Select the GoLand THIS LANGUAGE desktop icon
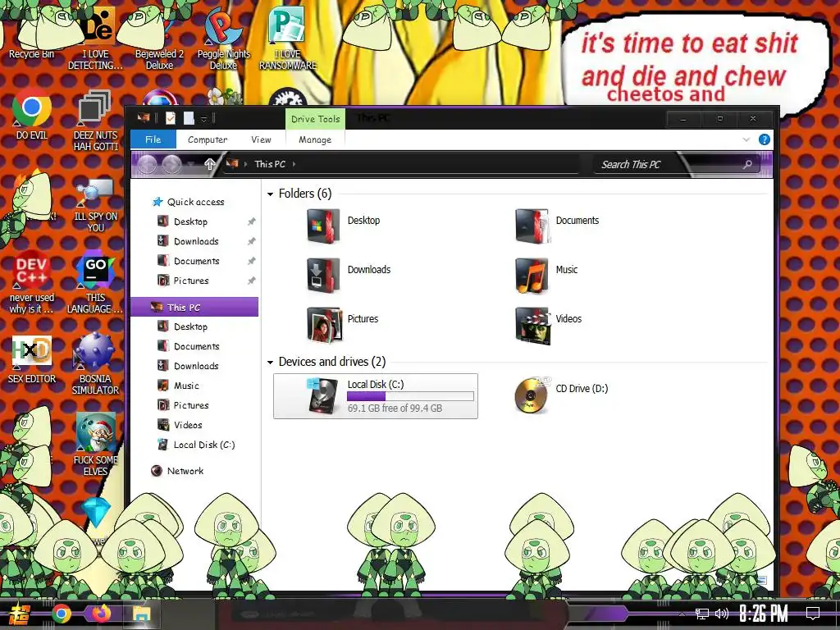 point(95,283)
